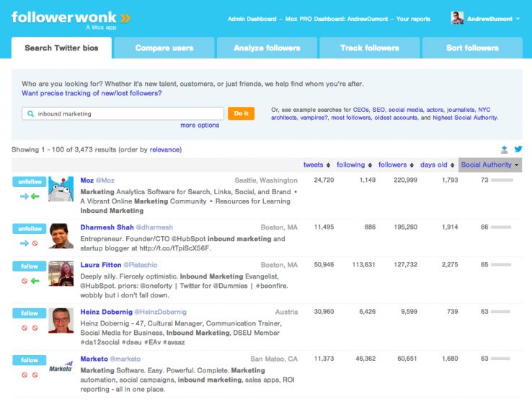Click the magnifier icon in search box

(x=30, y=113)
